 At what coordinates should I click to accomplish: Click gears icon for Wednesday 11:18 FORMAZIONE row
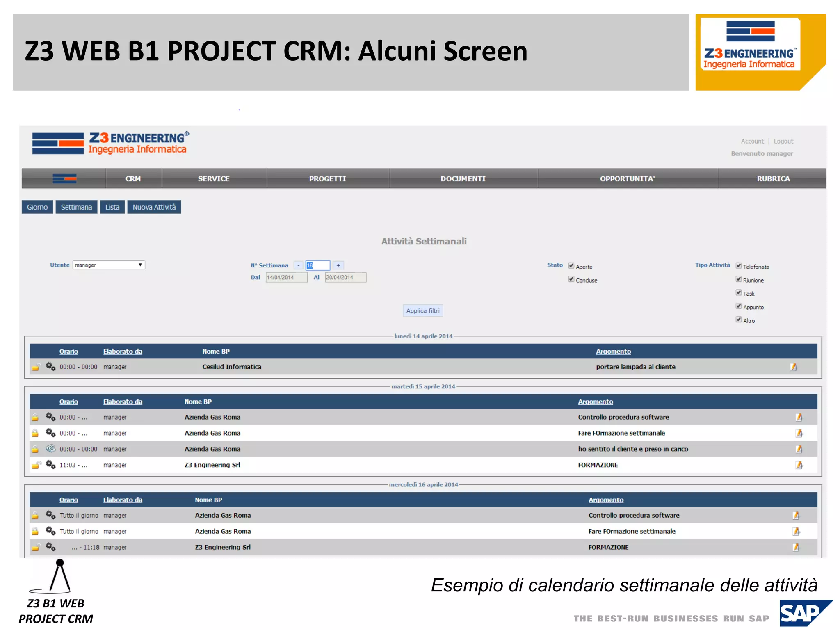tap(50, 547)
